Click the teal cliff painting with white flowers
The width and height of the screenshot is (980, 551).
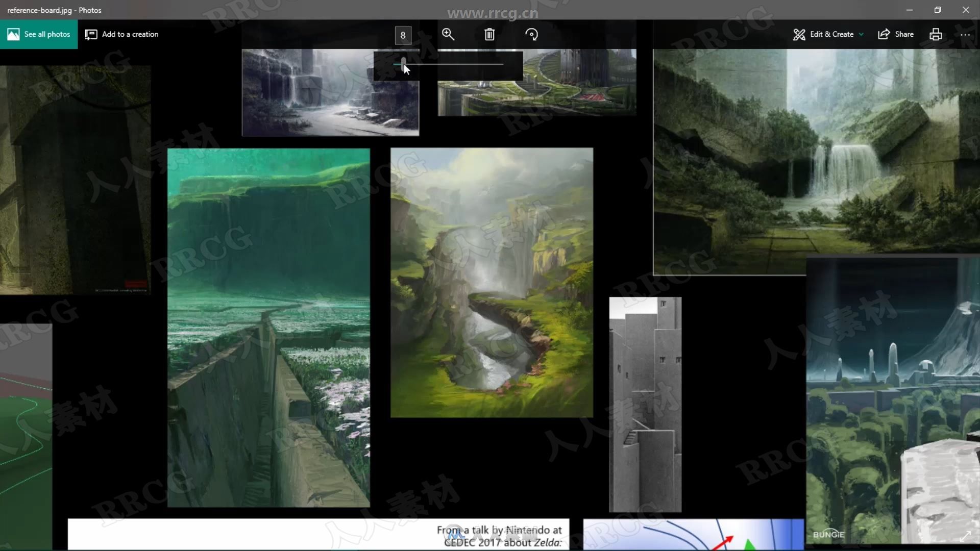(x=268, y=328)
